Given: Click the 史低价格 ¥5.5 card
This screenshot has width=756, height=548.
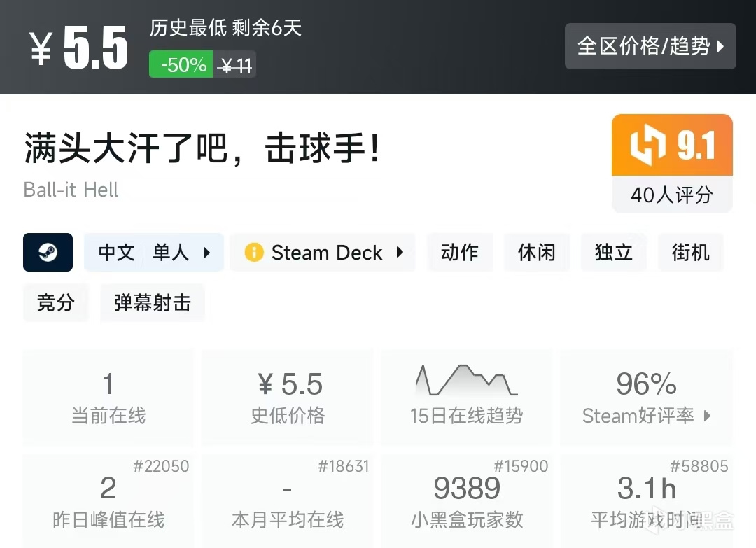Looking at the screenshot, I should pos(287,395).
